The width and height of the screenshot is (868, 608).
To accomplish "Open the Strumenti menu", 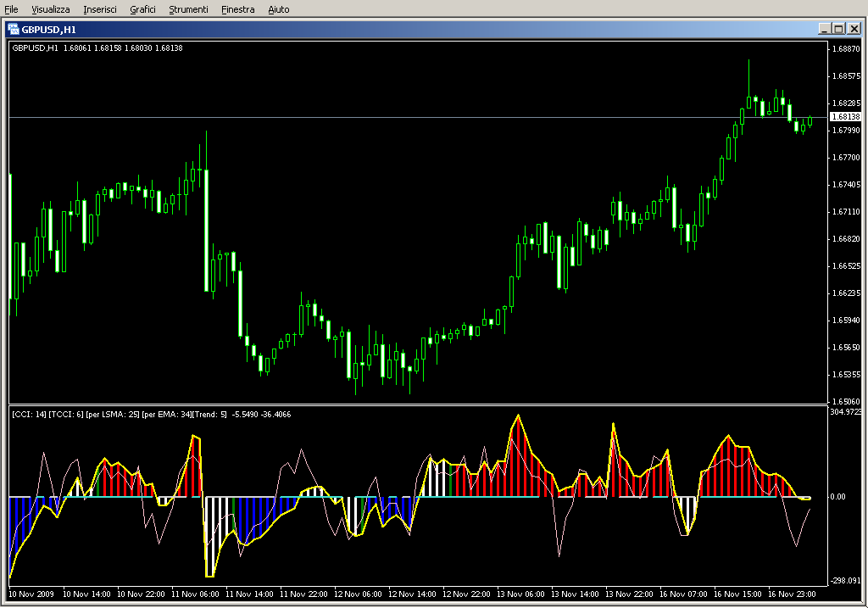I will tap(188, 9).
